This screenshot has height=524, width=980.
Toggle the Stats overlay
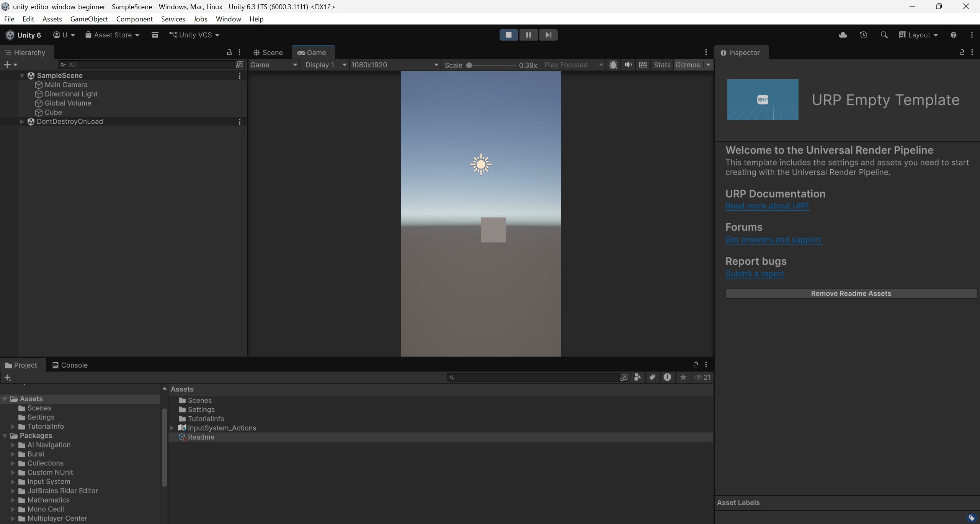tap(662, 65)
